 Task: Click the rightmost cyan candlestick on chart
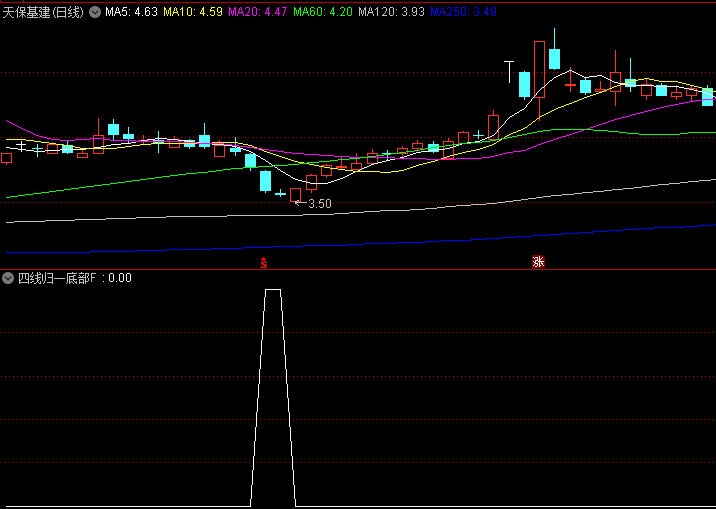(708, 96)
